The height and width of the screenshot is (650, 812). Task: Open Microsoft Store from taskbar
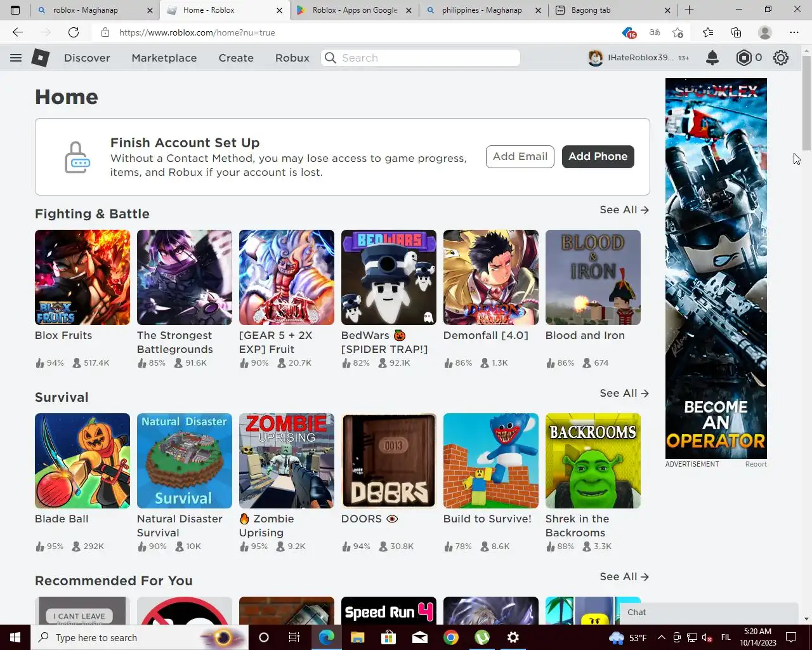[388, 637]
